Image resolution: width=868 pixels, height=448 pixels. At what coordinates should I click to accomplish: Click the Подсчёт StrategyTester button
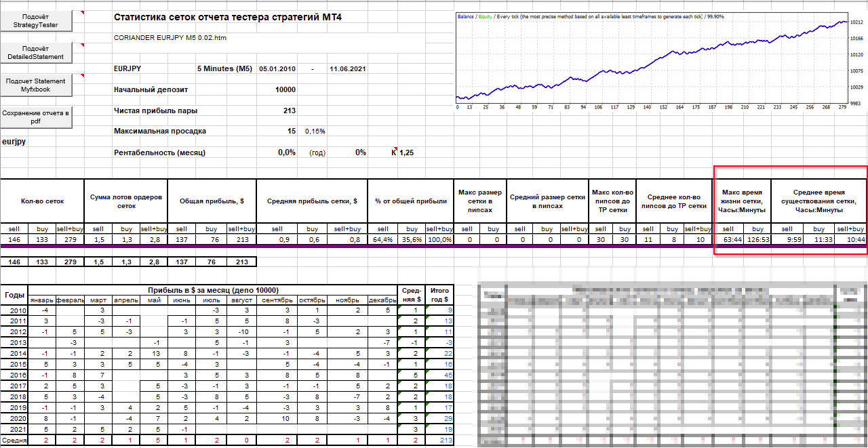[35, 21]
